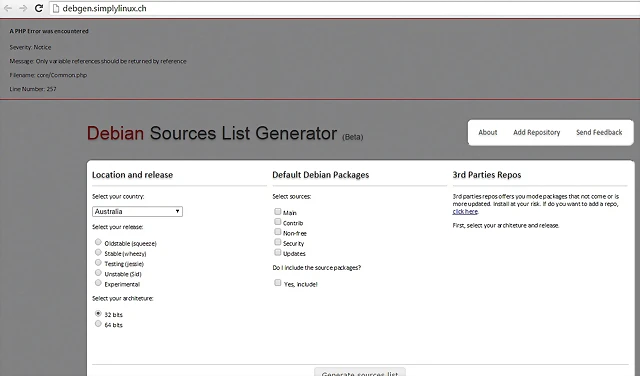Open the About menu item
This screenshot has height=376, width=640.
(488, 132)
